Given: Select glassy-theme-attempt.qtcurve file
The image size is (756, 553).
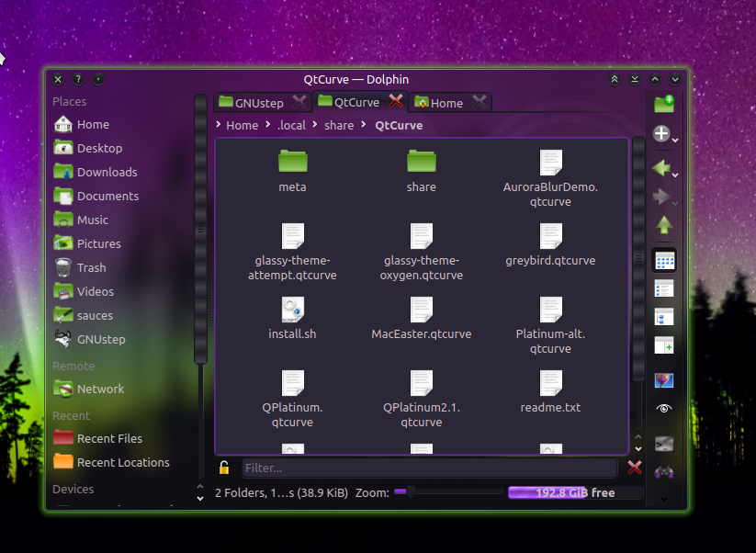Looking at the screenshot, I should [x=292, y=252].
